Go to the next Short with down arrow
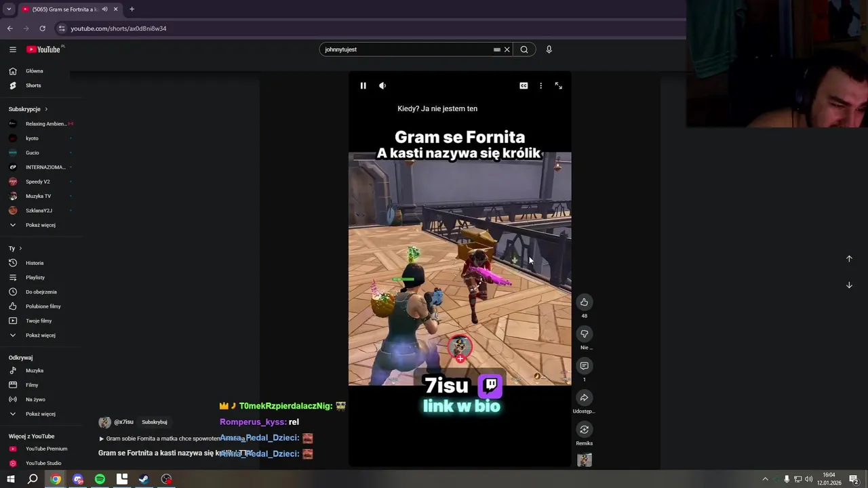This screenshot has width=868, height=488. click(849, 285)
